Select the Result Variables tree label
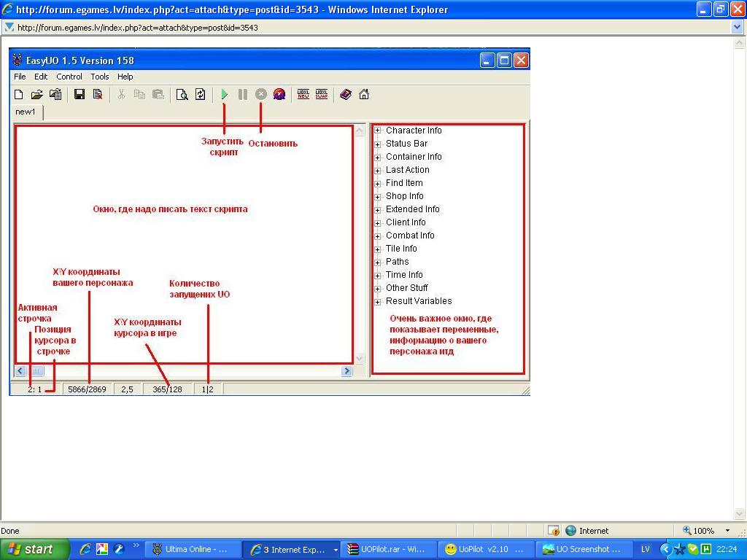 [x=419, y=301]
